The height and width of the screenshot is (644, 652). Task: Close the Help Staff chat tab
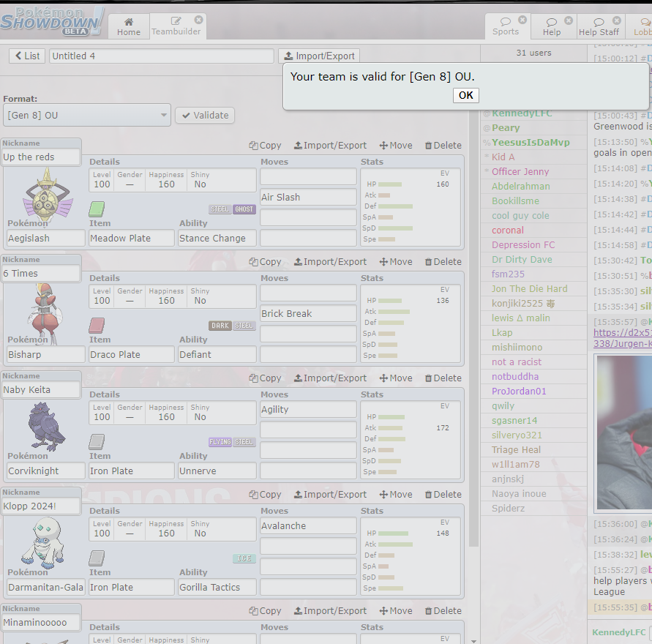tap(617, 20)
